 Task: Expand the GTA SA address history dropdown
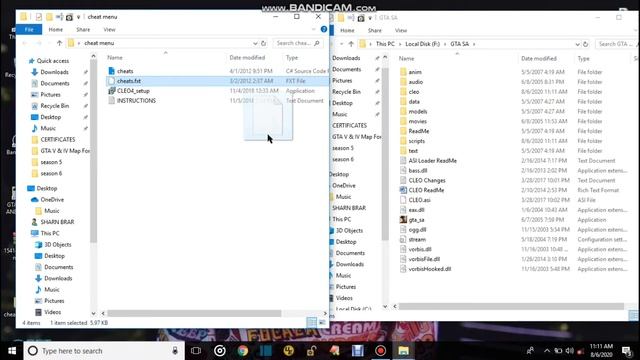[x=577, y=44]
